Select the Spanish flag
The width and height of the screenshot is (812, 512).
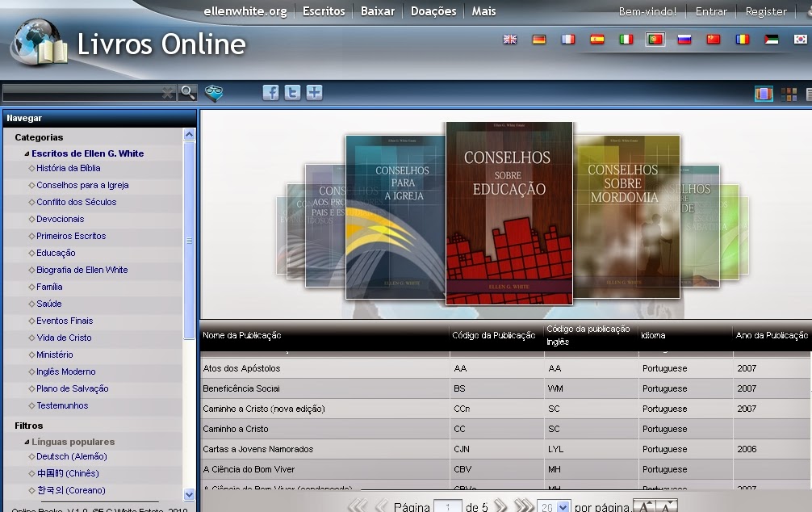(597, 40)
